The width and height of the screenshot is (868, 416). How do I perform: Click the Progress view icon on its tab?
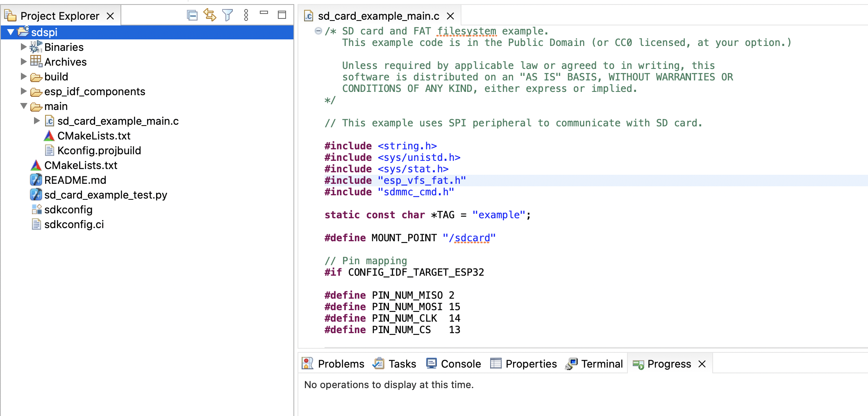[638, 363]
